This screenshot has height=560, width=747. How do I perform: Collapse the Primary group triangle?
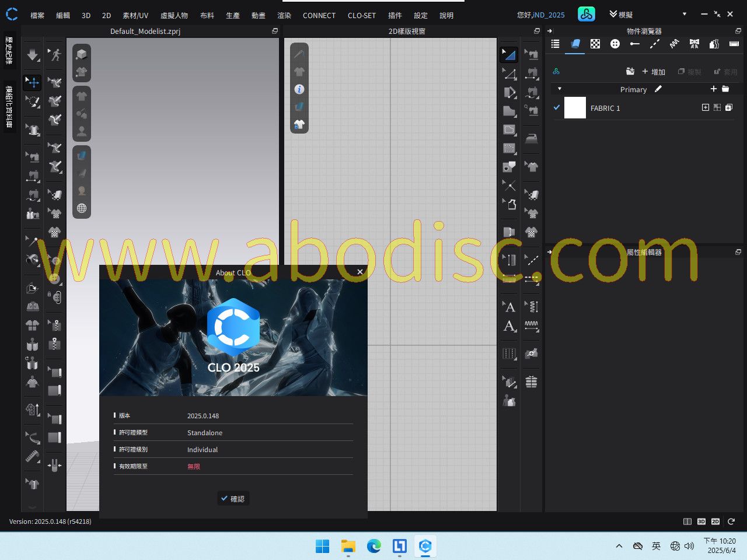560,89
